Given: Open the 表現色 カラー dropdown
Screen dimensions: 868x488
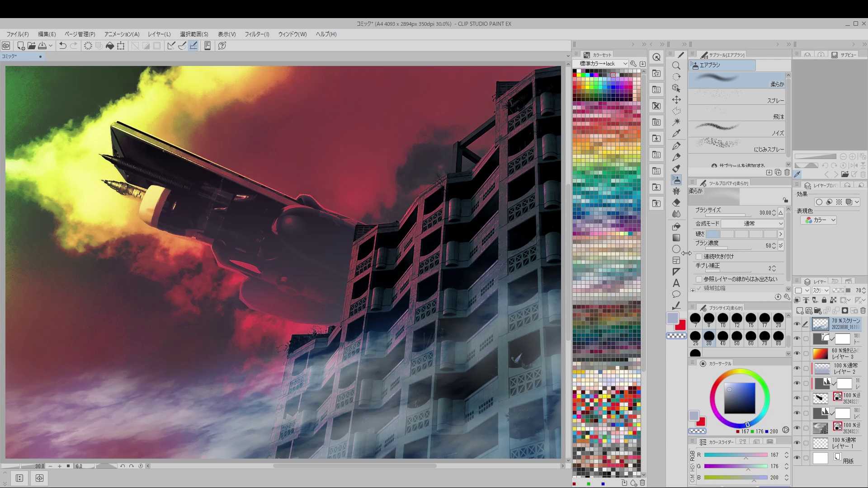Looking at the screenshot, I should point(818,220).
